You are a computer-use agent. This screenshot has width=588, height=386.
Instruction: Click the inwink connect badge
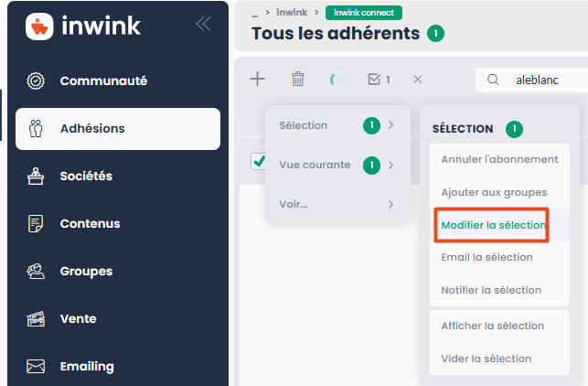point(363,13)
